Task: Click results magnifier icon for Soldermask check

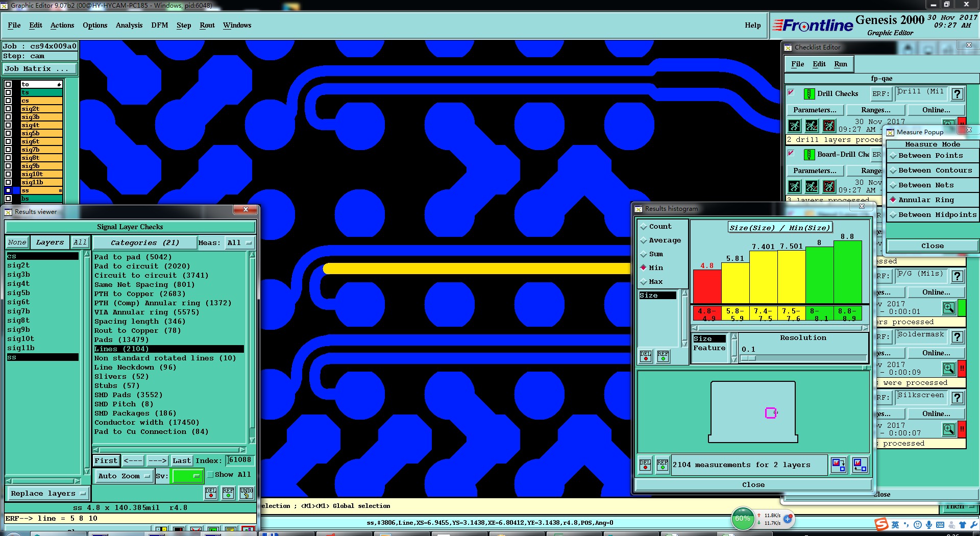Action: click(x=949, y=369)
